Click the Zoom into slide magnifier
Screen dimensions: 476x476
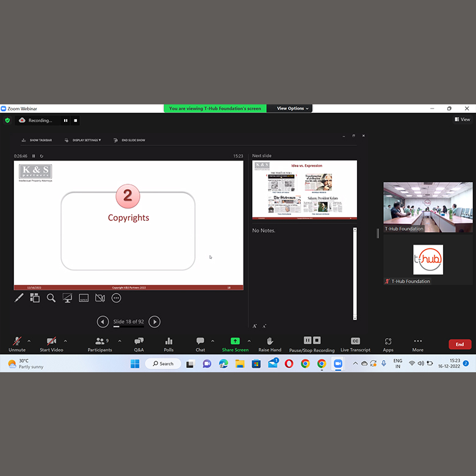[x=51, y=298]
